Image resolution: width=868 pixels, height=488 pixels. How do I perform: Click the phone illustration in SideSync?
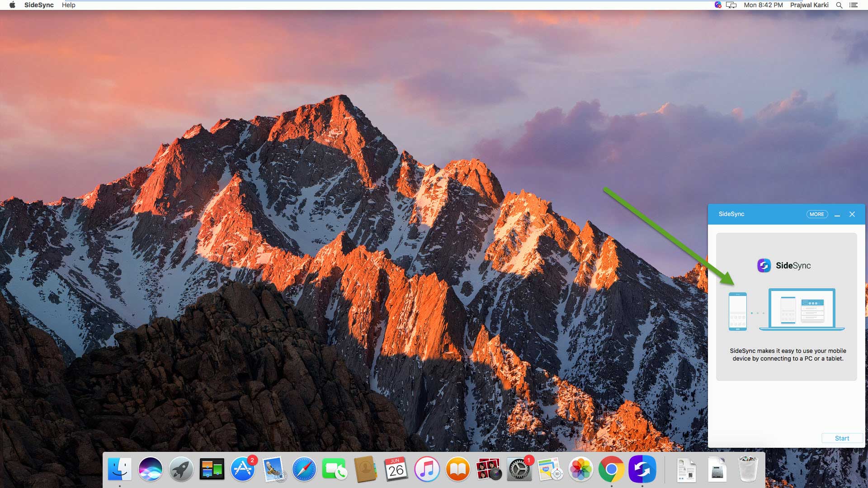coord(737,311)
